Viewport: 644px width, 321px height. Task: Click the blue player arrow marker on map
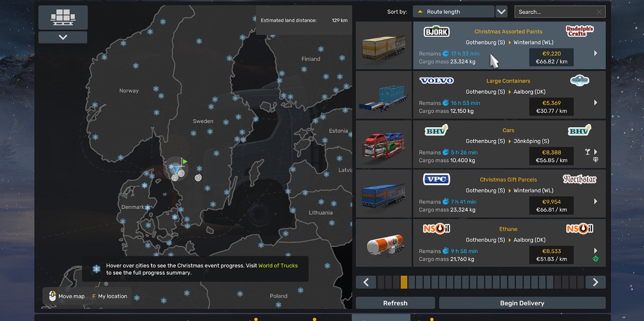(x=176, y=170)
